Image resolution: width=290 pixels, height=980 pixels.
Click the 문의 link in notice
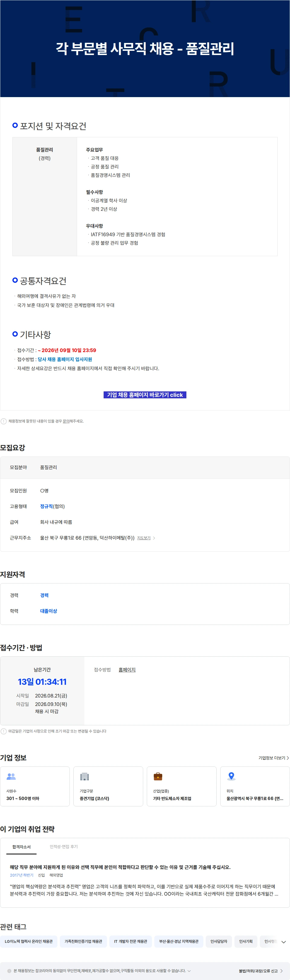(66, 421)
